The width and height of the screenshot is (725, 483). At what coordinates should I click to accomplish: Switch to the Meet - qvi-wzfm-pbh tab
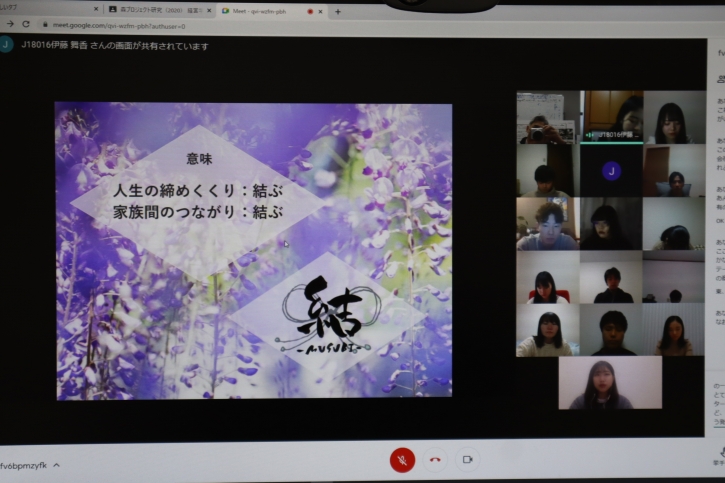point(272,11)
